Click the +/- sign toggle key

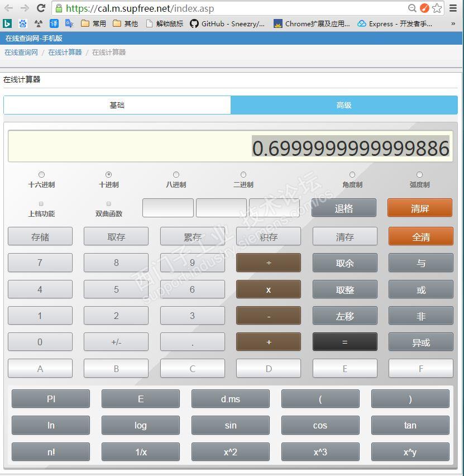tap(116, 342)
